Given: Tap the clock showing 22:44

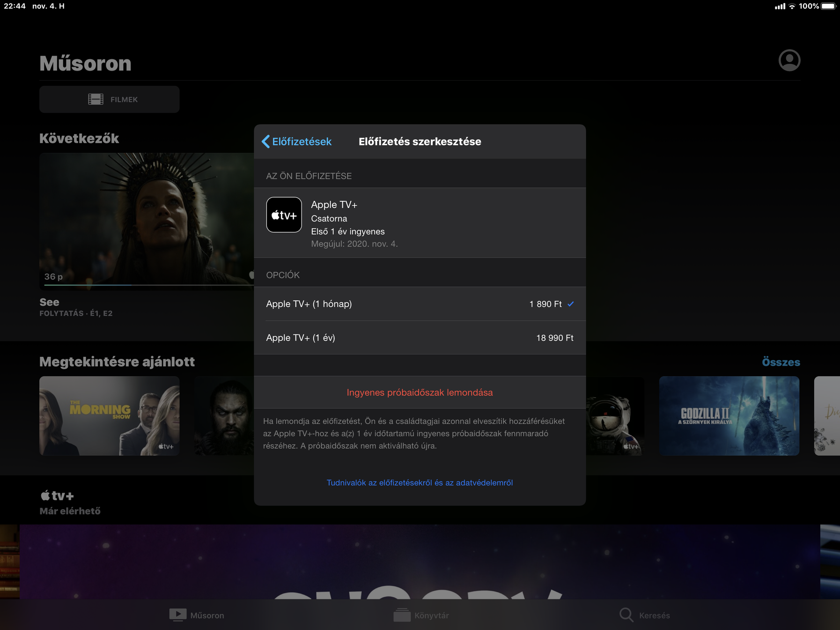Looking at the screenshot, I should [x=15, y=6].
